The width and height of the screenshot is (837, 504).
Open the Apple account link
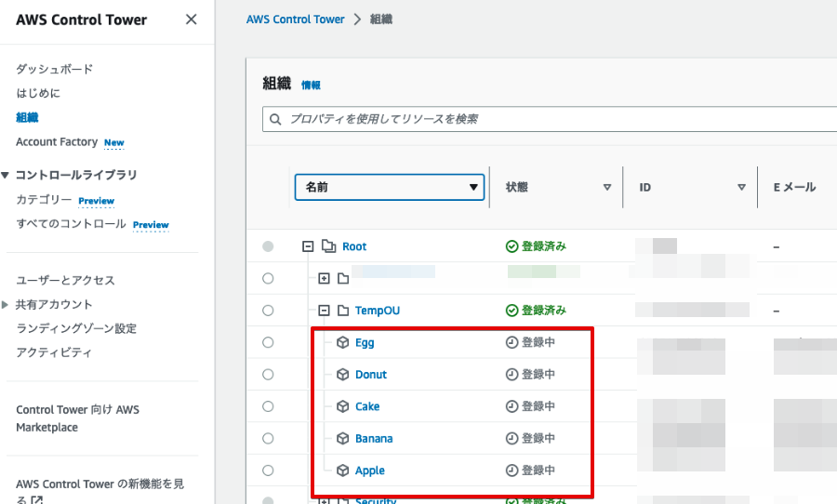[370, 471]
